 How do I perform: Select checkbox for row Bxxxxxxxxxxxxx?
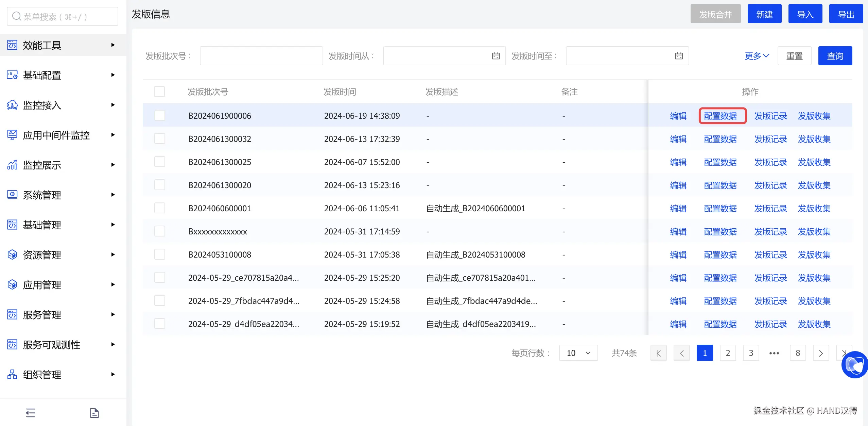[159, 231]
